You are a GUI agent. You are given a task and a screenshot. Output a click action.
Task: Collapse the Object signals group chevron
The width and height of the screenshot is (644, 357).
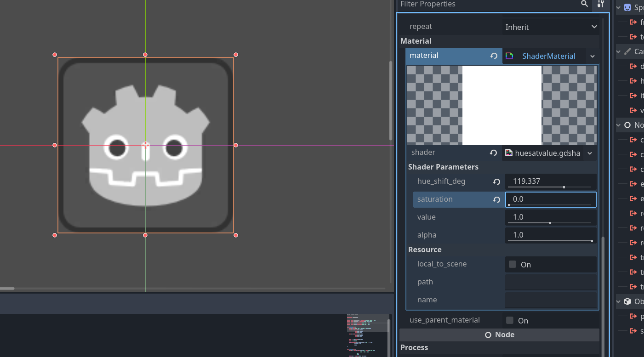coord(619,301)
